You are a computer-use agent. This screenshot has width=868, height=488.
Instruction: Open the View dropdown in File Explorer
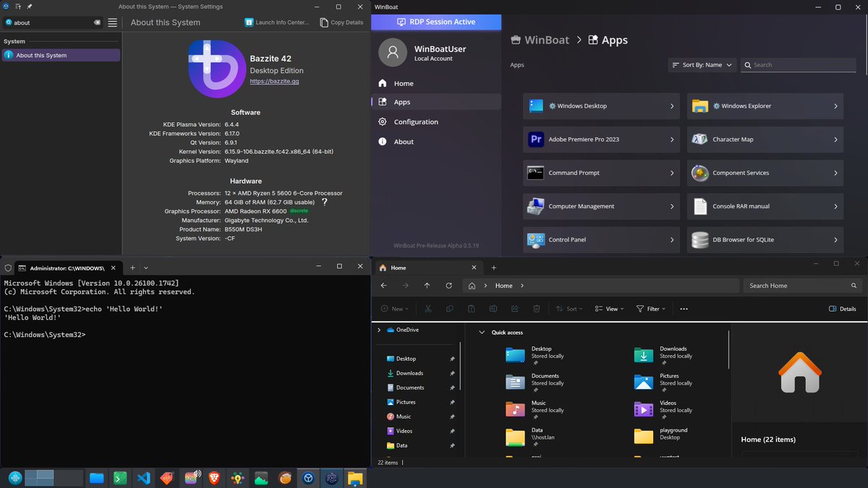(x=608, y=309)
